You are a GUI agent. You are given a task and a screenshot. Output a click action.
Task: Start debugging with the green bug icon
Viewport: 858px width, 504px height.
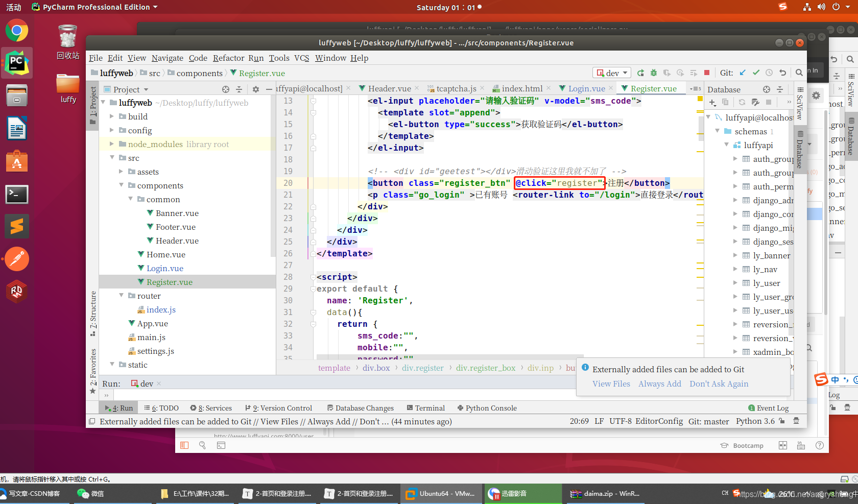coord(654,73)
